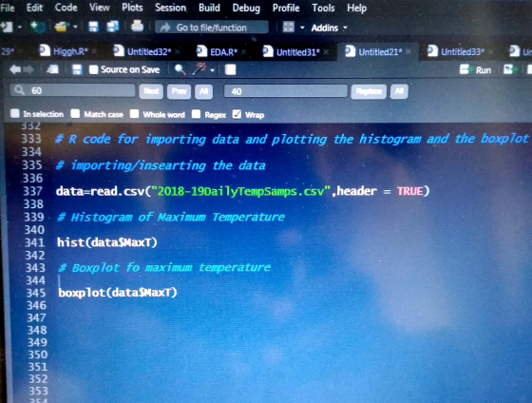Open the Build menu
532x403 pixels.
209,8
